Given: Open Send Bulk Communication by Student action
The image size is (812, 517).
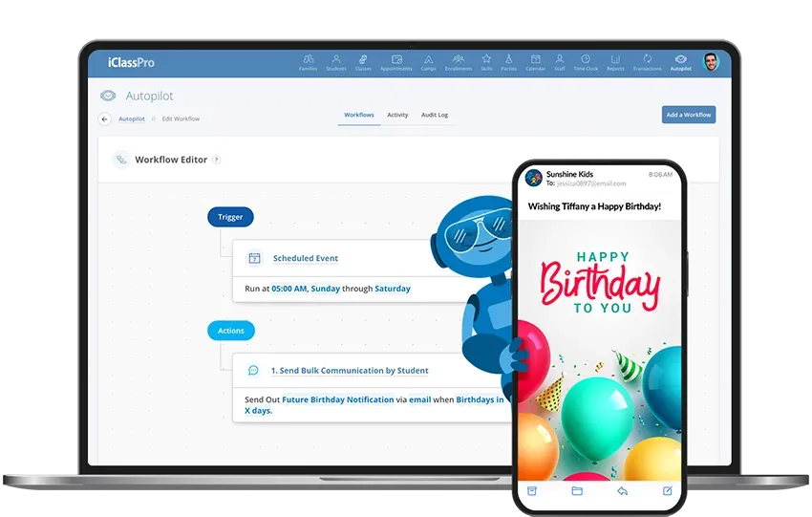Looking at the screenshot, I should tap(350, 371).
